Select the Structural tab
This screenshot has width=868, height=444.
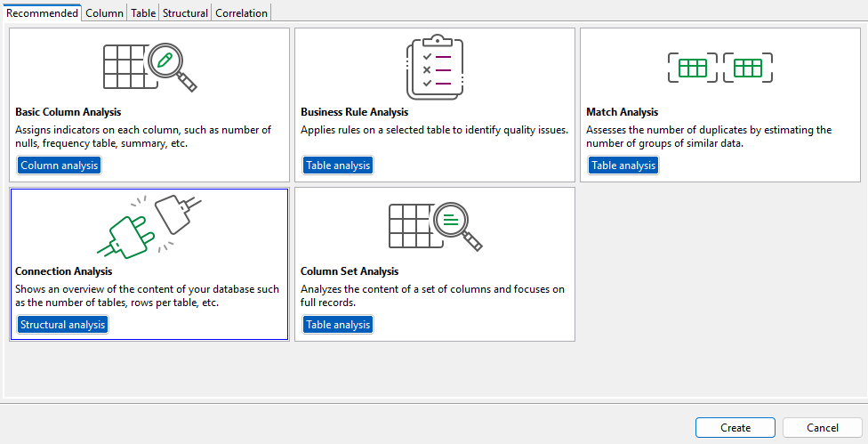(x=185, y=13)
